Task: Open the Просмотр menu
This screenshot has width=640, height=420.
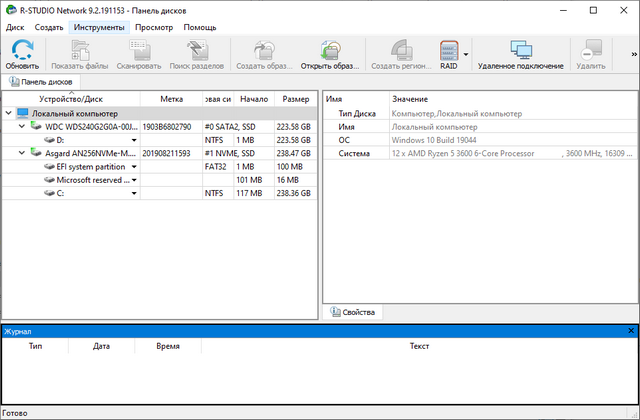Action: 154,27
